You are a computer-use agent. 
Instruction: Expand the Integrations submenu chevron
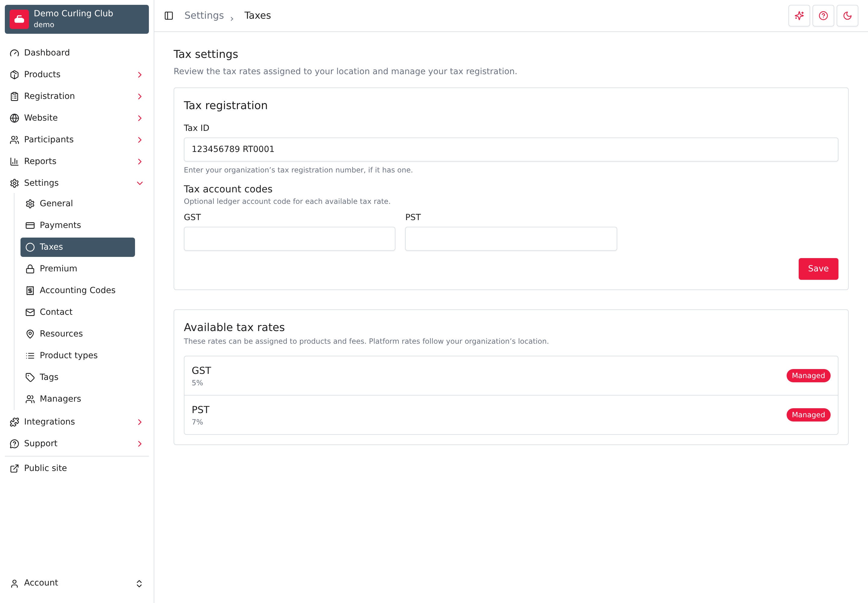point(140,422)
